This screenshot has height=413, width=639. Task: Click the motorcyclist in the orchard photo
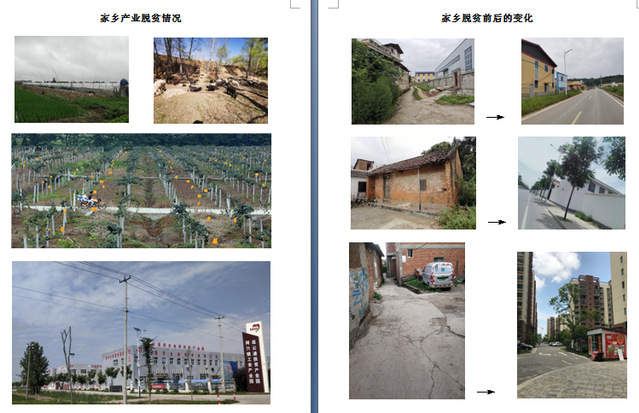click(x=88, y=201)
